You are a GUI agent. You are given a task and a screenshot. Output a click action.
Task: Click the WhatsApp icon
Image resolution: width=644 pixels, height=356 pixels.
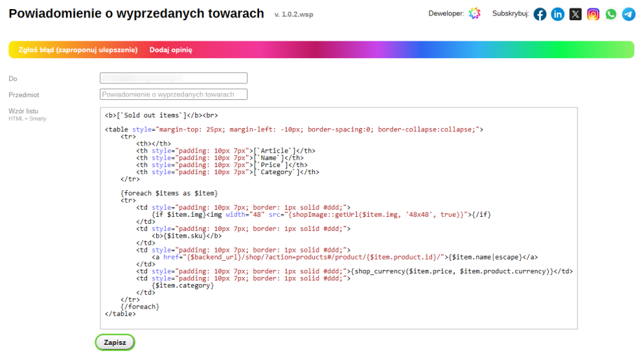611,14
